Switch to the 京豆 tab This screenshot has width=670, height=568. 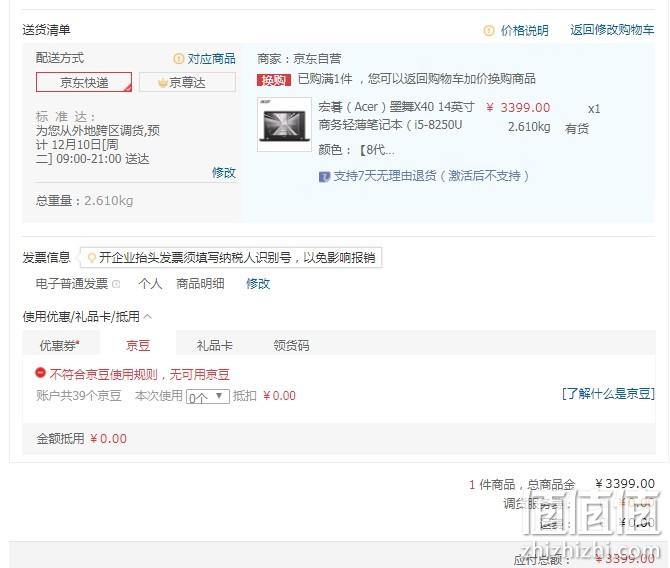point(138,345)
